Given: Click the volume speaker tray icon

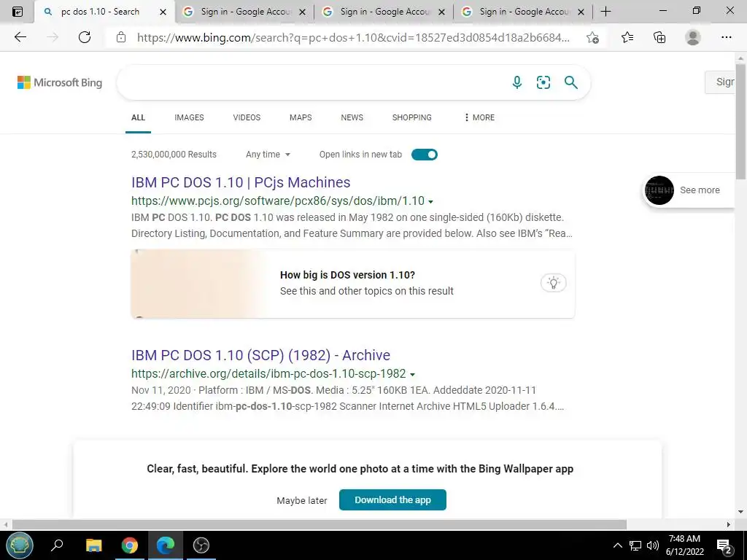Looking at the screenshot, I should pos(652,545).
